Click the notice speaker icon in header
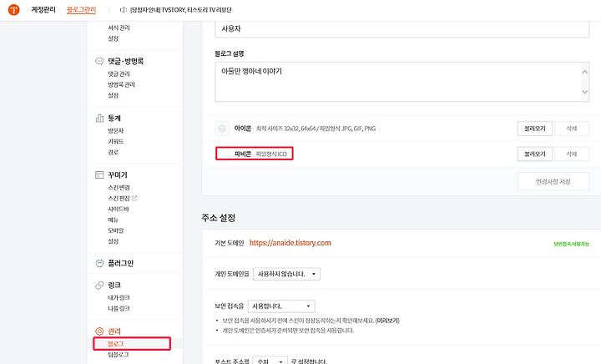 (x=124, y=10)
